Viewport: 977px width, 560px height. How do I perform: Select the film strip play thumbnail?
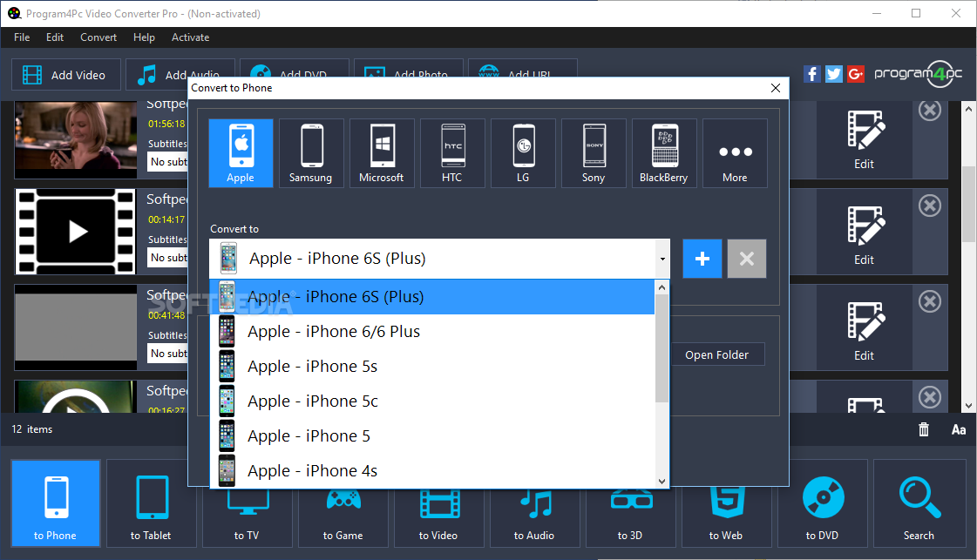tap(76, 232)
